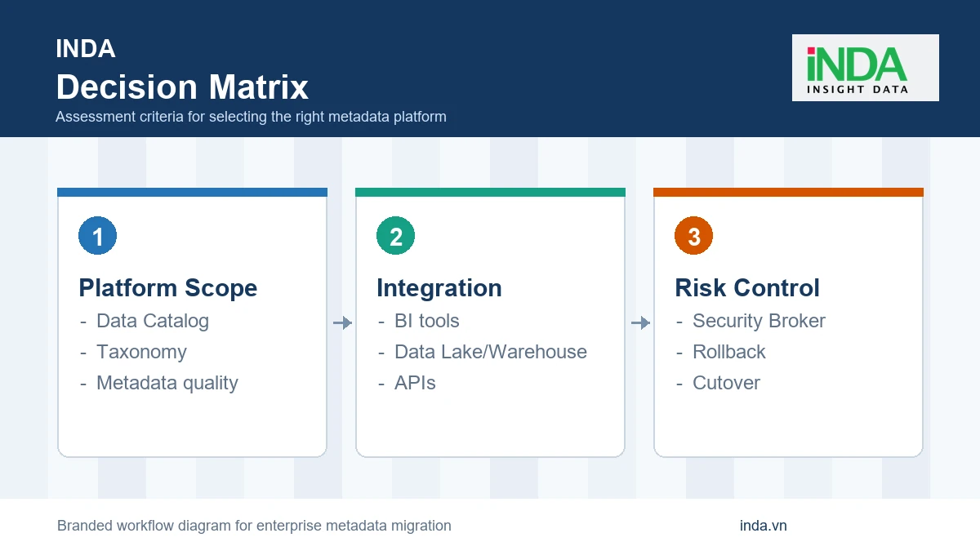
Task: Open the inda.vn link in footer
Action: pyautogui.click(x=764, y=526)
